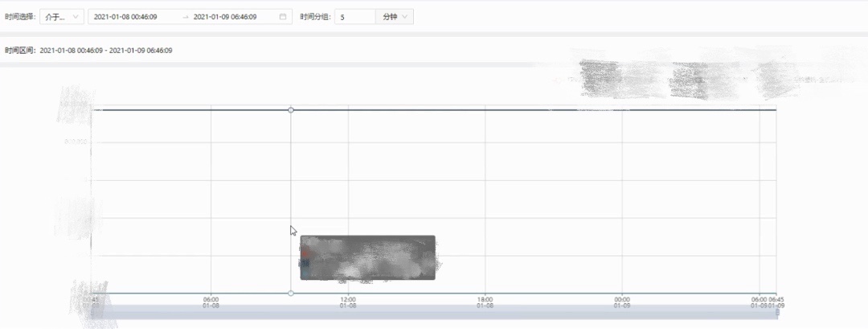Open the calendar icon in date range
Image resolution: width=868 pixels, height=329 pixels.
point(282,17)
